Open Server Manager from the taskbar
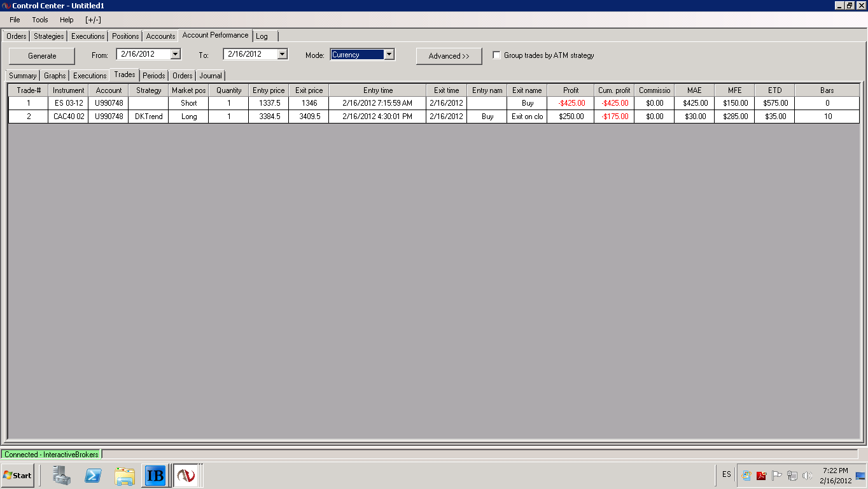Screen dimensions: 868x489 [62, 475]
